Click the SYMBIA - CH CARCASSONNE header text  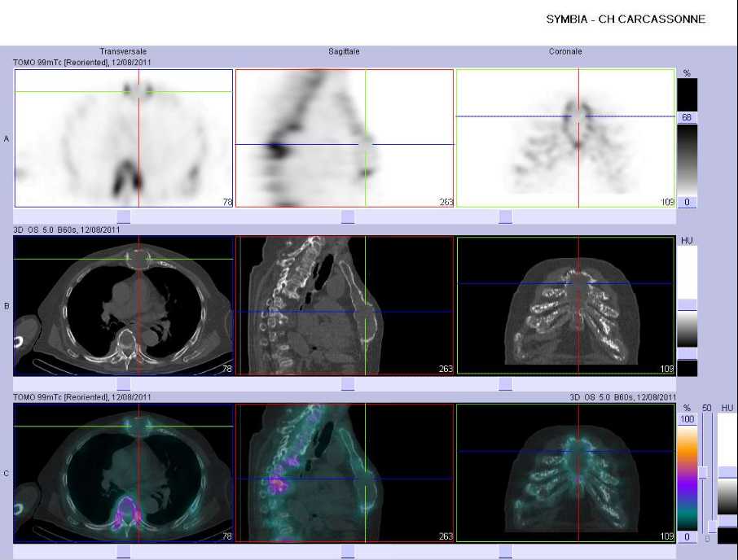pos(626,20)
